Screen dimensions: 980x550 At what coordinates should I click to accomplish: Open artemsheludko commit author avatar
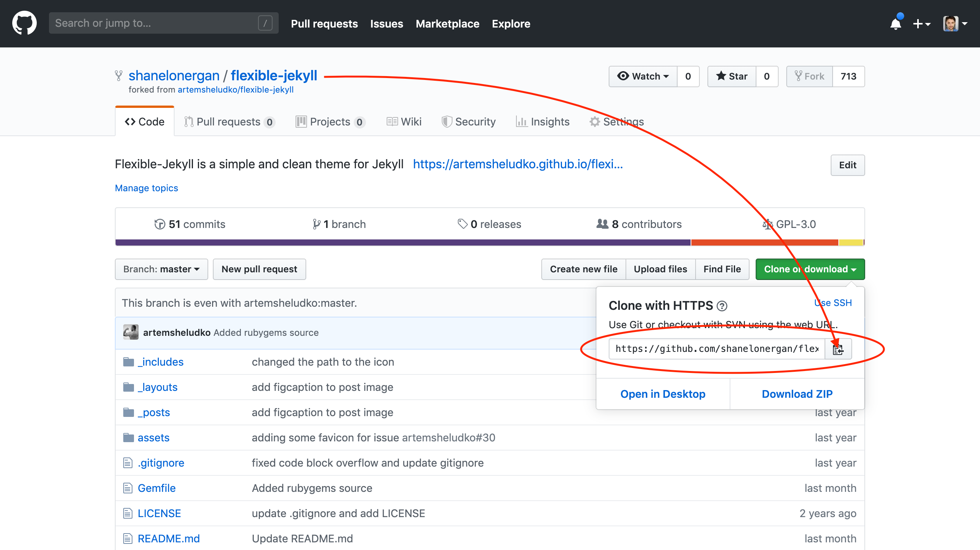131,332
